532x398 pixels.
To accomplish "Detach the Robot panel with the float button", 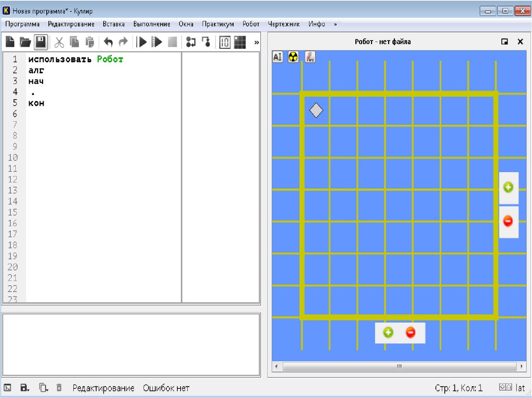I will click(x=504, y=42).
